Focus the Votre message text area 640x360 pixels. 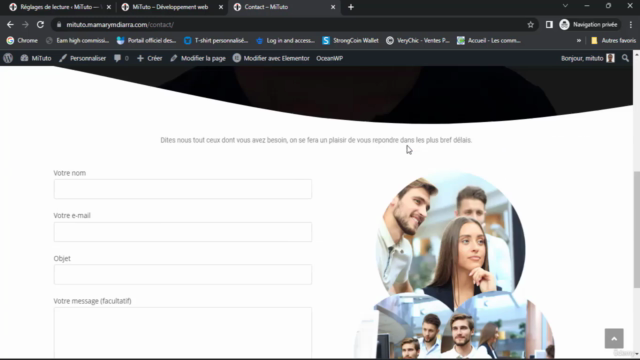[183, 333]
